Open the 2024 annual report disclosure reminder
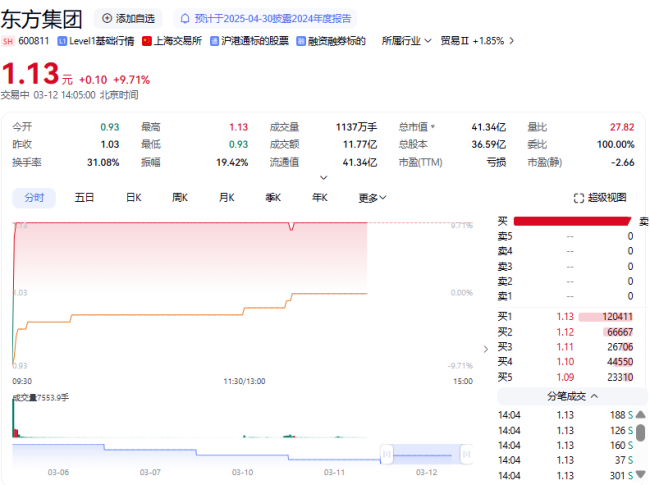Screen dimensions: 650x485 point(265,19)
